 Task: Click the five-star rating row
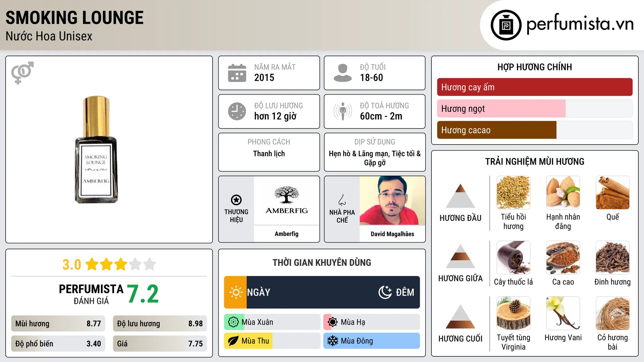pyautogui.click(x=120, y=264)
